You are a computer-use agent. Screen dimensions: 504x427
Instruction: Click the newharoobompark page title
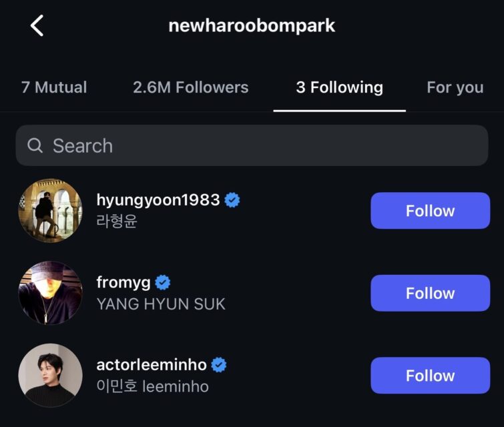(252, 26)
